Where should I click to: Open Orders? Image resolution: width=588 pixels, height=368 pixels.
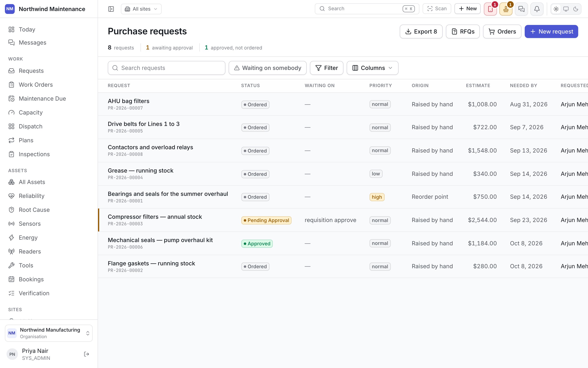(502, 31)
